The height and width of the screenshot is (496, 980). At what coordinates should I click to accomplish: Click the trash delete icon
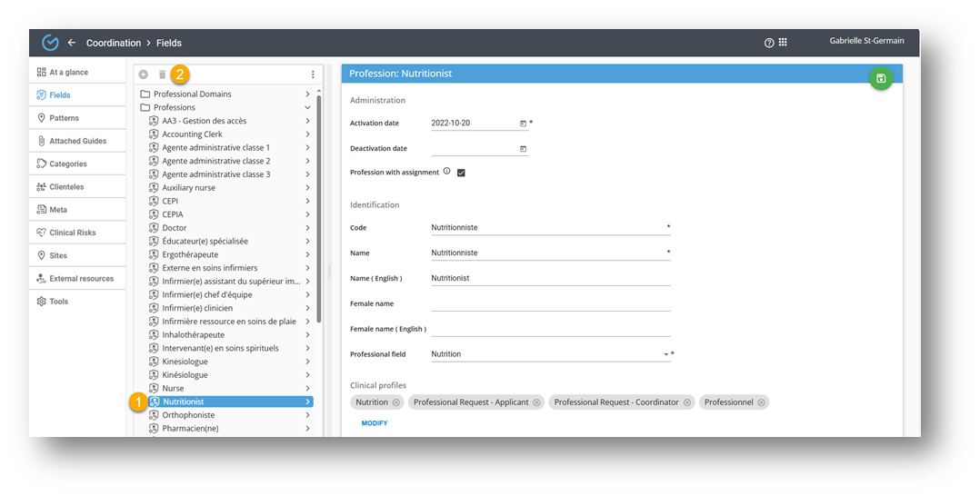click(163, 74)
